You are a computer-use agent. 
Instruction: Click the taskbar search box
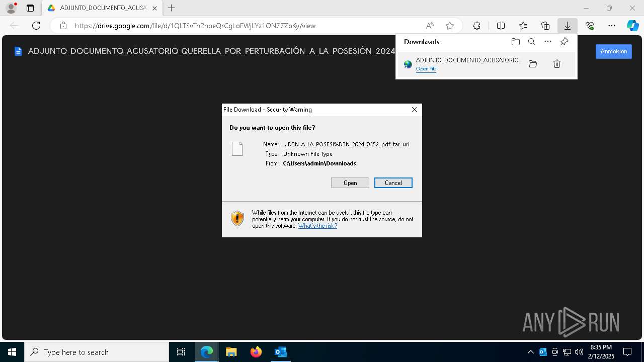point(97,352)
